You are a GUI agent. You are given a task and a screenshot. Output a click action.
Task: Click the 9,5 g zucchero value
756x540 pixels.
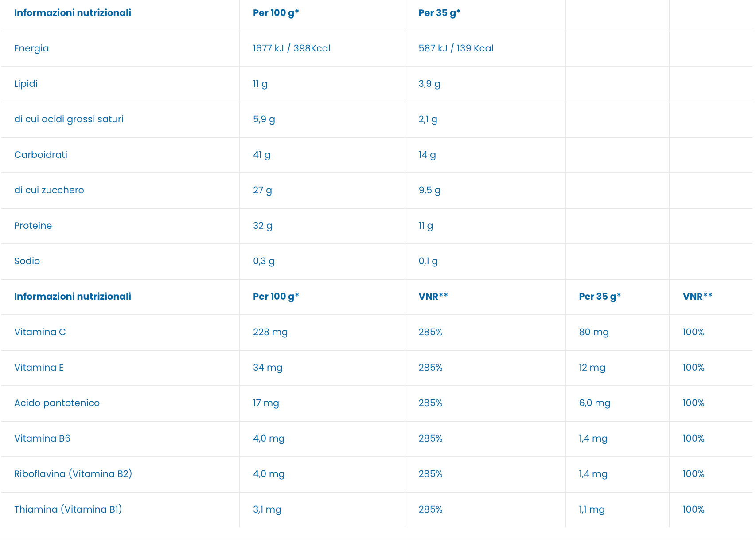click(x=429, y=190)
